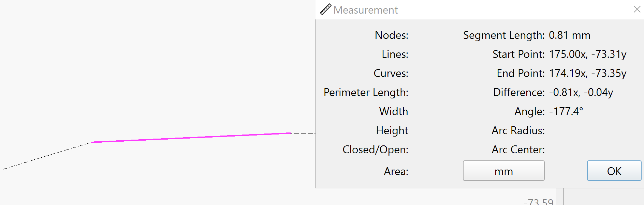Click the dashed line left of magenta segment
Screen dimensions: 644x205
[45, 156]
